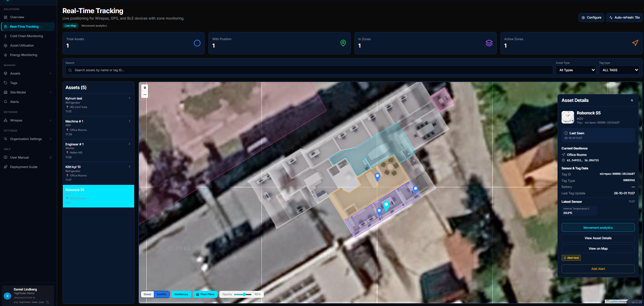Open Site Model in sidebar
The width and height of the screenshot is (644, 306).
[x=28, y=92]
